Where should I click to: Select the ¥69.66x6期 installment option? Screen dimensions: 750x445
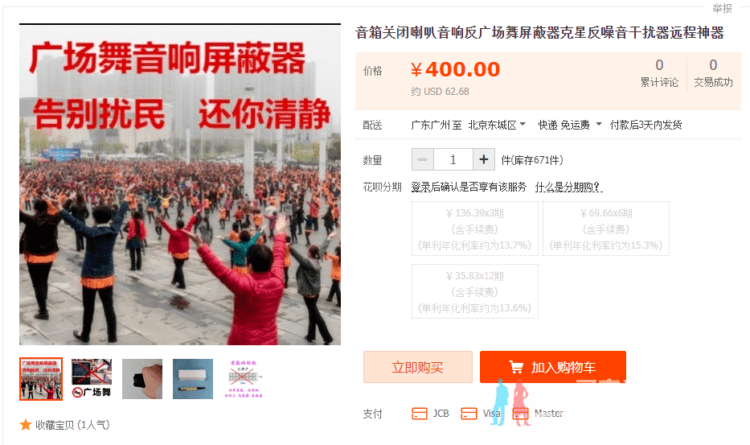(x=606, y=229)
